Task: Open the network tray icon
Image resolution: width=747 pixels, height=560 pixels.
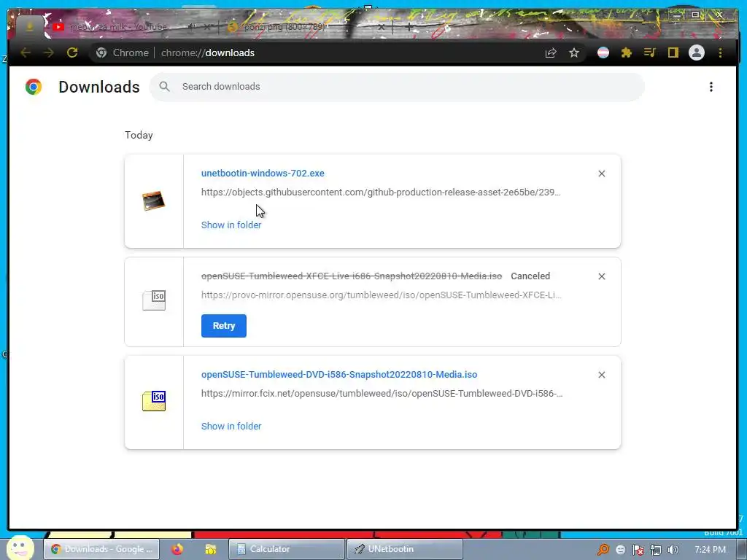Action: (656, 550)
